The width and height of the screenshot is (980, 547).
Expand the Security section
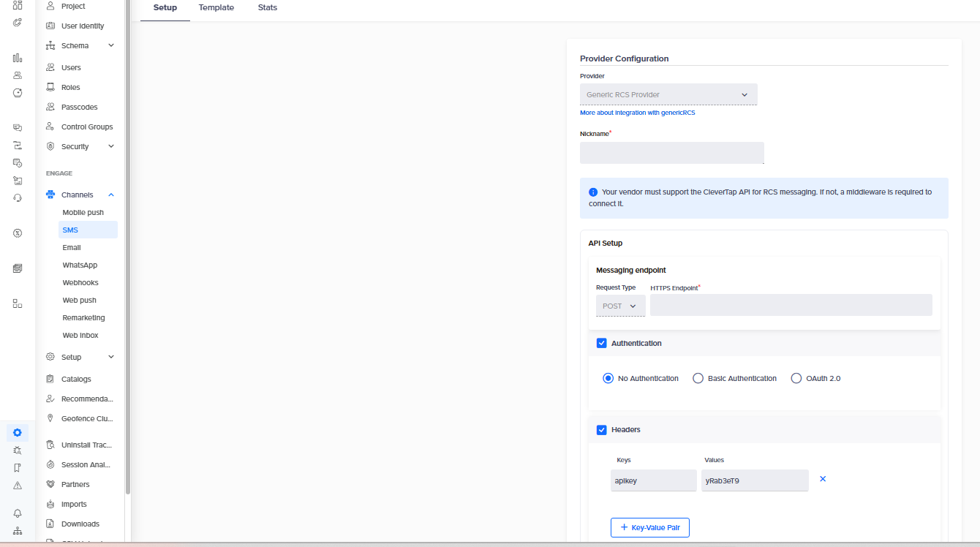pyautogui.click(x=111, y=146)
